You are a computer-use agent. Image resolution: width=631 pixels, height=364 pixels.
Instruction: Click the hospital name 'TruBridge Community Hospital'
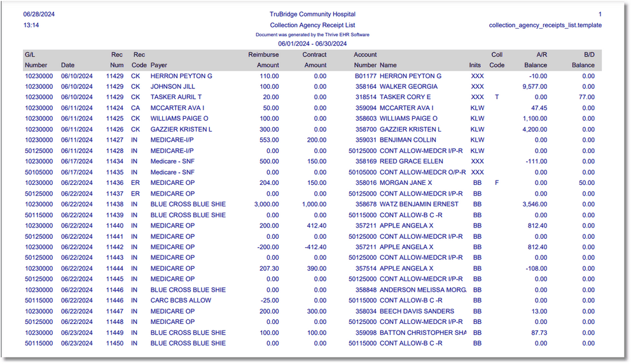point(312,14)
